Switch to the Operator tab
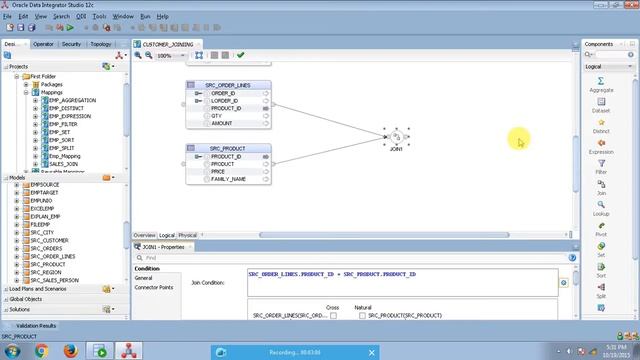 click(x=43, y=44)
